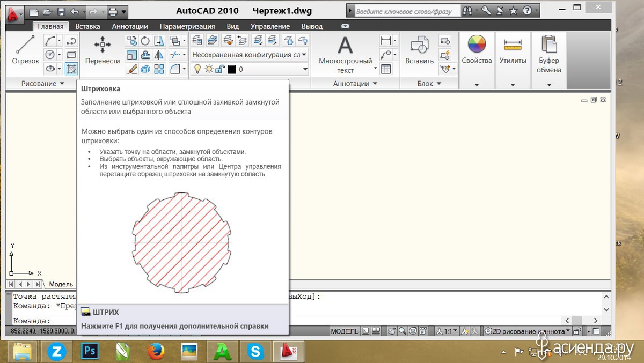
Task: Open the Параметризация ribbon tab
Action: pos(187,26)
